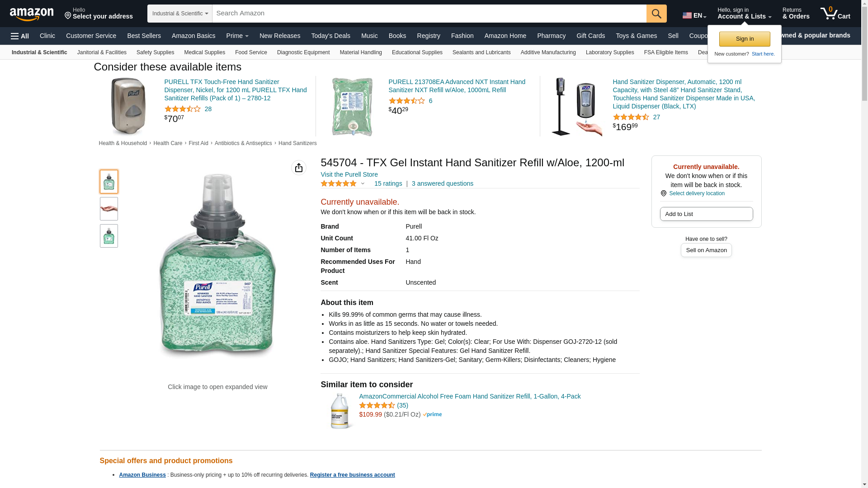Click the yellow Sign in button
Screen dimensions: 868x488
[x=744, y=39]
